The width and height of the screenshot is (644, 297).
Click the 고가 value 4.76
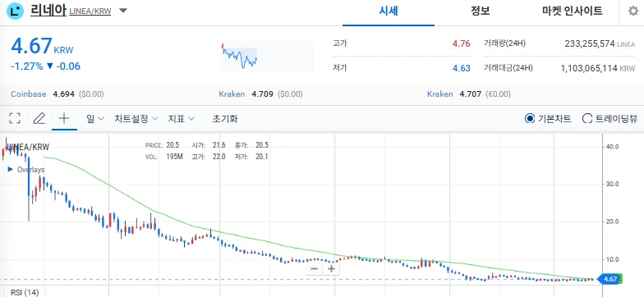point(462,43)
